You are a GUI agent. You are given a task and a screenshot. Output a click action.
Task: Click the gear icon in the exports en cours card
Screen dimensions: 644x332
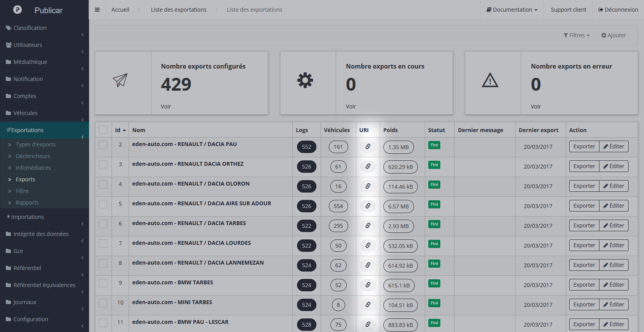click(x=305, y=80)
